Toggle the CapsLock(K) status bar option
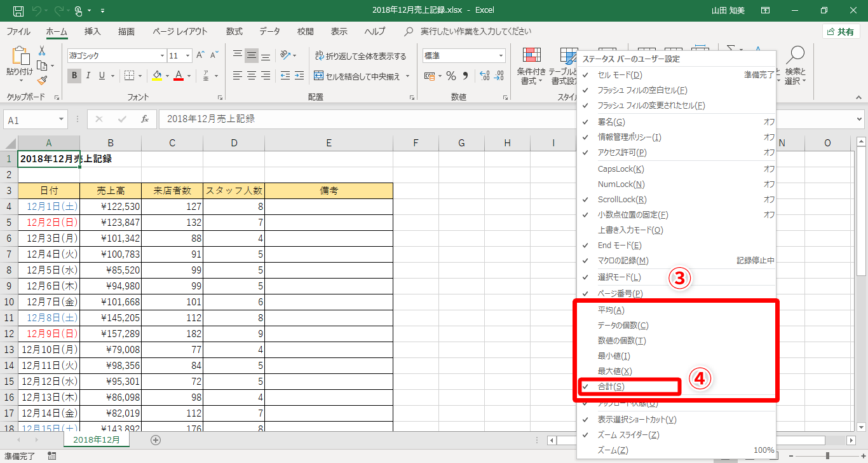The image size is (868, 463). coord(676,169)
